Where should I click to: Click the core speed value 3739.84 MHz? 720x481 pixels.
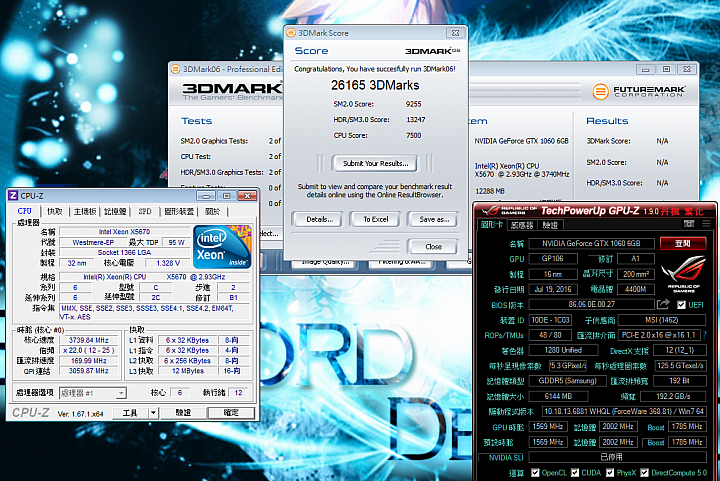[x=89, y=340]
